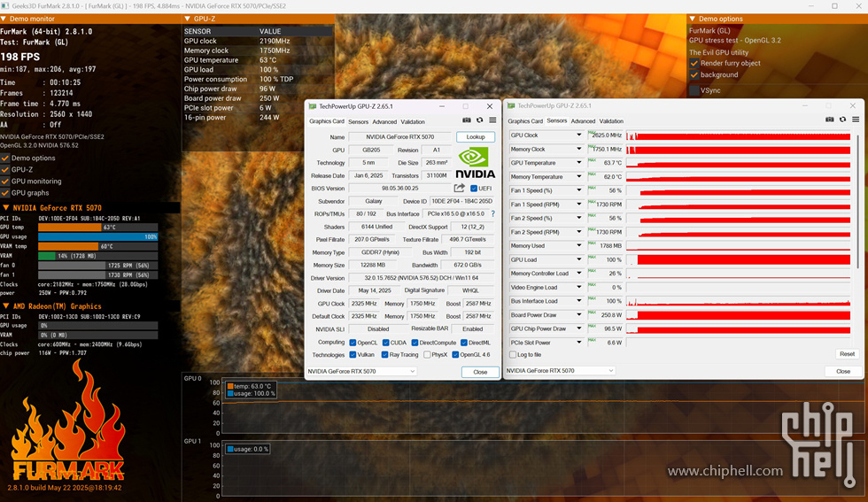This screenshot has height=502, width=868.
Task: Toggle the GPU-Z checkbox in Demo monitor
Action: click(5, 170)
